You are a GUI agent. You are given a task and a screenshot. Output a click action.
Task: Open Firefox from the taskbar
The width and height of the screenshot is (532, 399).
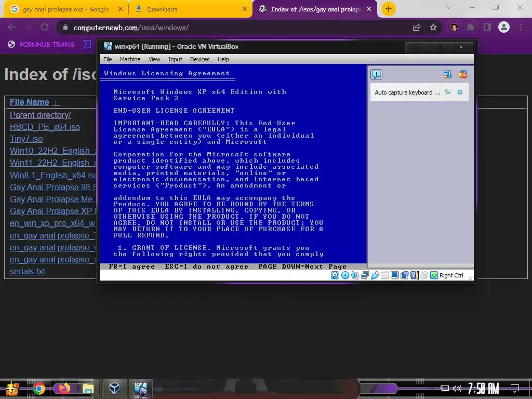[64, 389]
